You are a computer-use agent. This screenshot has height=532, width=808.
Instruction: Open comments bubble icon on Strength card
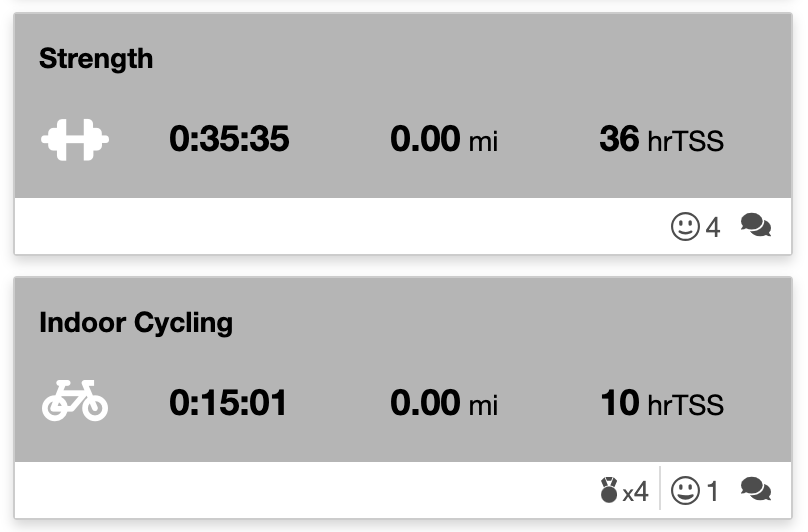(756, 226)
